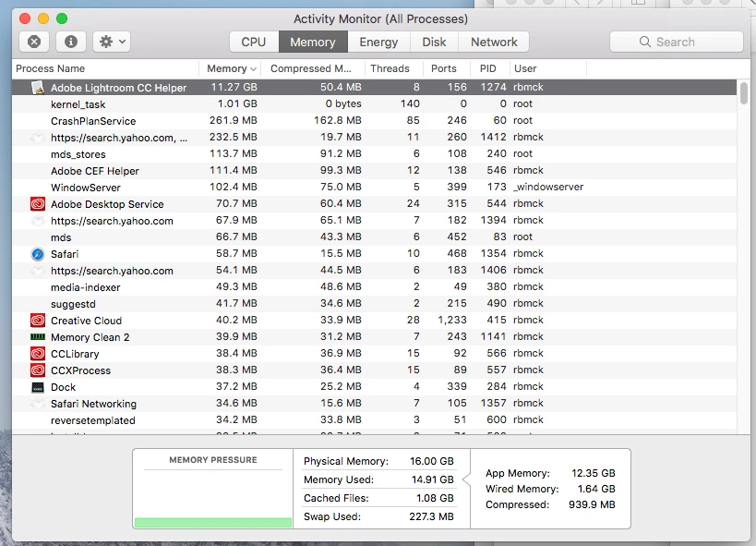Viewport: 756px width, 546px height.
Task: Sort by Ports column header
Action: [x=447, y=68]
